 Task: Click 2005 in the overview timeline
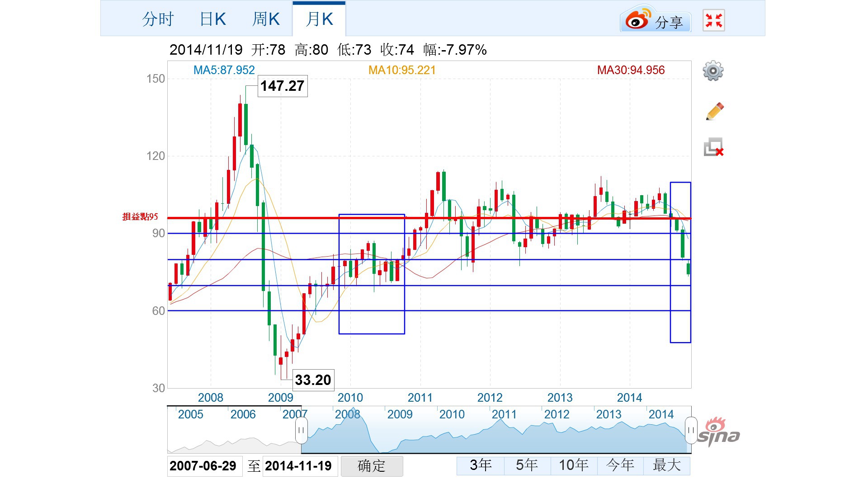pos(190,414)
